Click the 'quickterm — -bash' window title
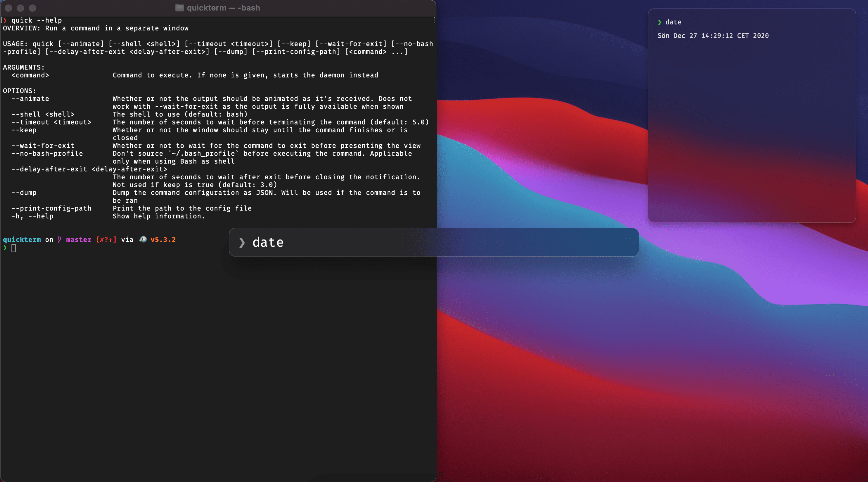This screenshot has width=868, height=482. coord(223,8)
